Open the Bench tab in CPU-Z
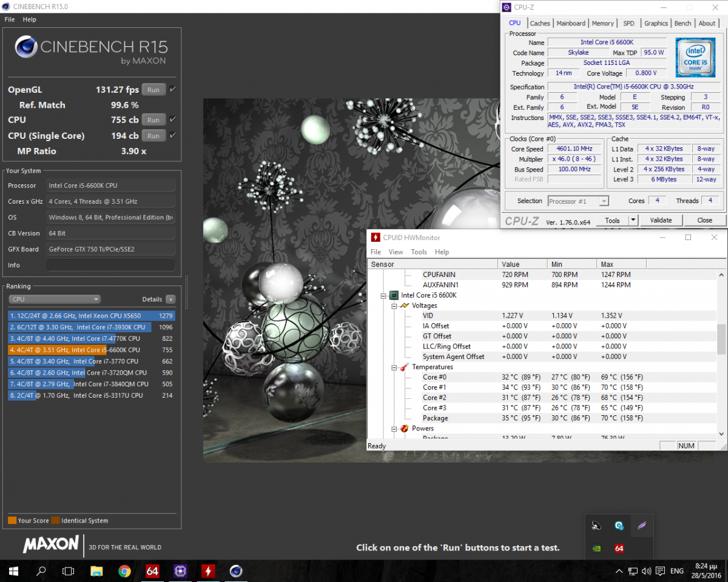The height and width of the screenshot is (582, 728). (x=682, y=23)
